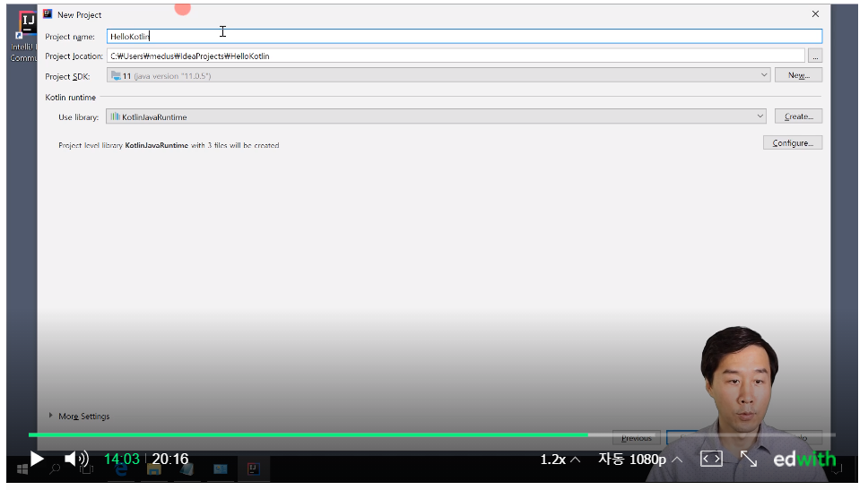Open taskbar search magnifier
The width and height of the screenshot is (868, 490).
54,469
